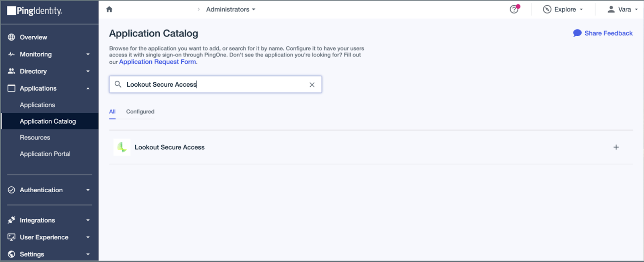This screenshot has height=262, width=644.
Task: Click the Integrations plug icon
Action: [x=12, y=220]
